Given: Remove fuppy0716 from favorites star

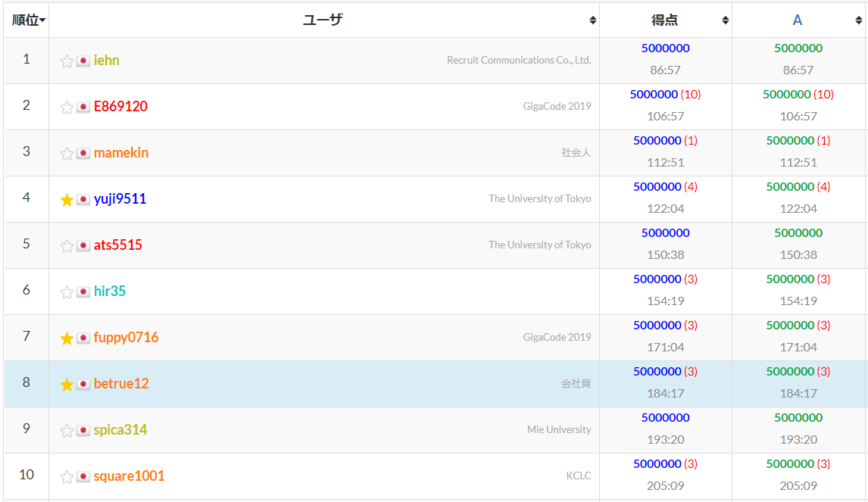Looking at the screenshot, I should 67,338.
